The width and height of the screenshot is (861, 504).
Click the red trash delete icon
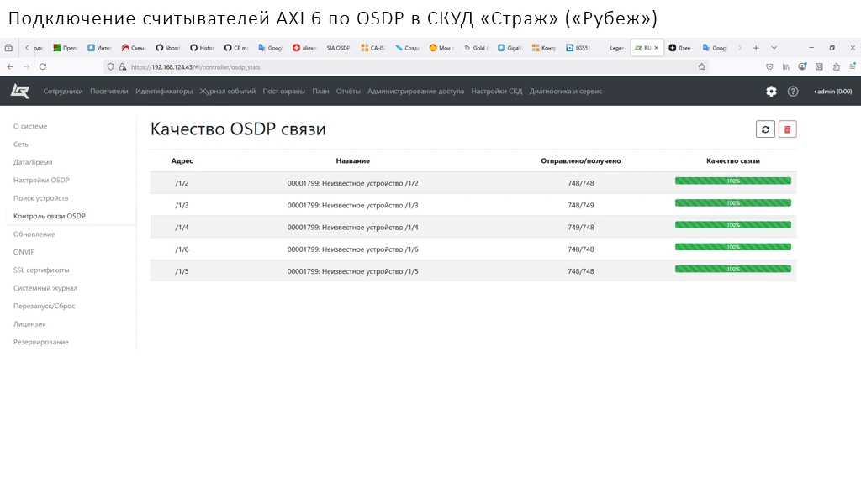pyautogui.click(x=787, y=129)
